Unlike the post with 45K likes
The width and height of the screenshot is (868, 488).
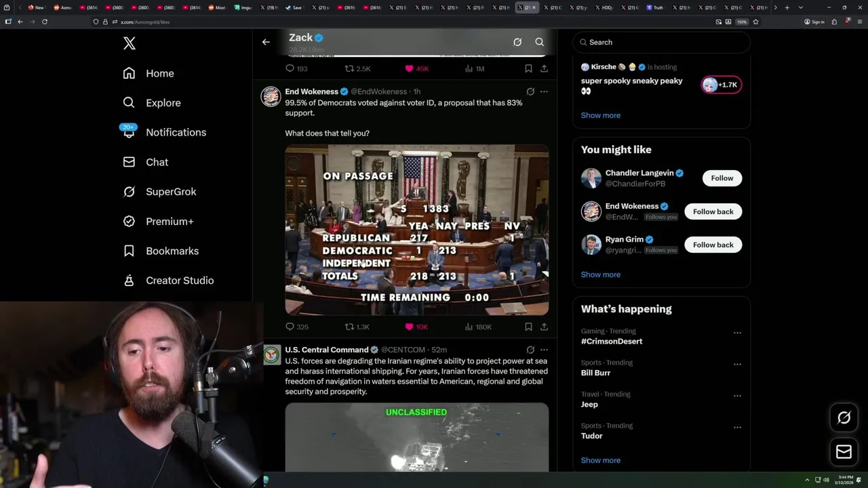click(409, 68)
